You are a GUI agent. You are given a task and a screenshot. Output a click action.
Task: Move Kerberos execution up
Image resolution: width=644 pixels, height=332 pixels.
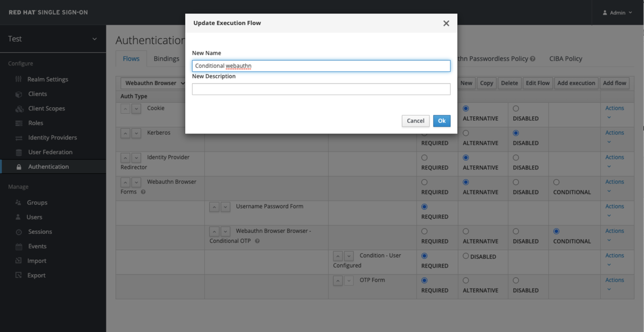click(125, 133)
